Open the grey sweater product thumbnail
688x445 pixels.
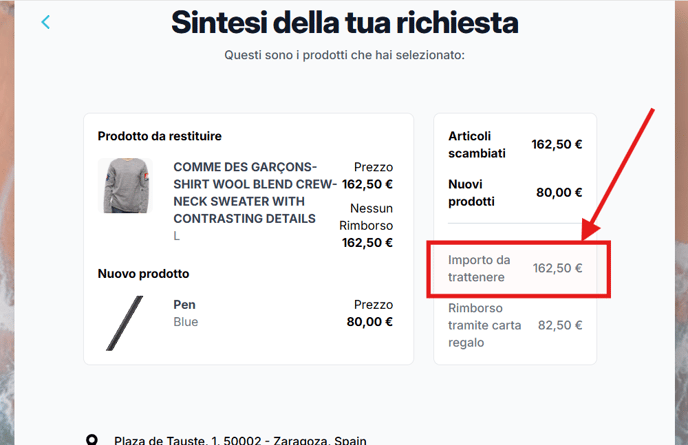pyautogui.click(x=125, y=186)
